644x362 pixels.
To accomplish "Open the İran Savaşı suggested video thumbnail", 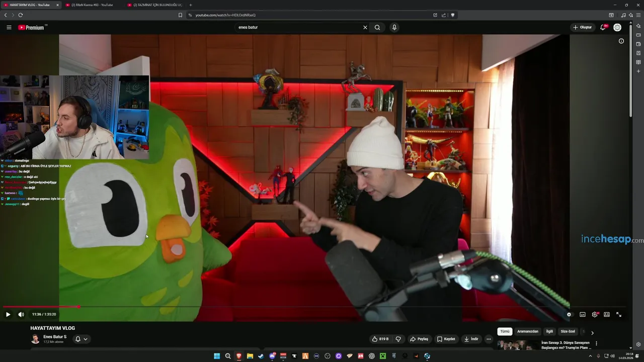I will pos(518,345).
